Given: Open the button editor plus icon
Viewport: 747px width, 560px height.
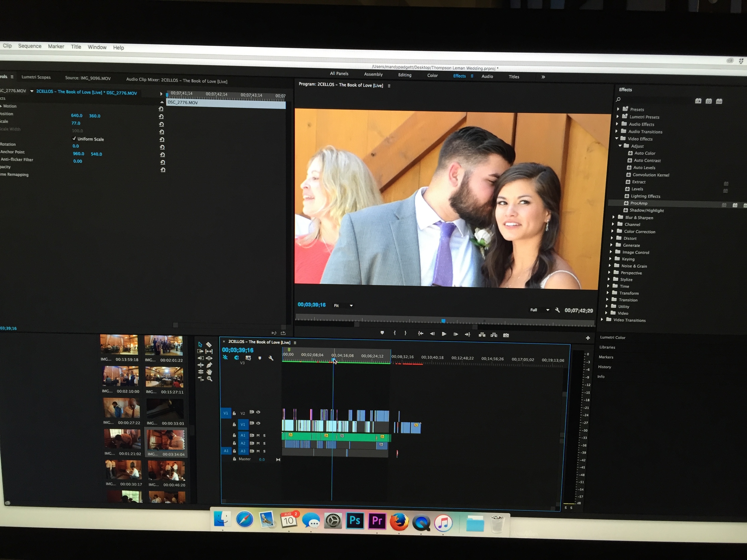Looking at the screenshot, I should (x=588, y=338).
